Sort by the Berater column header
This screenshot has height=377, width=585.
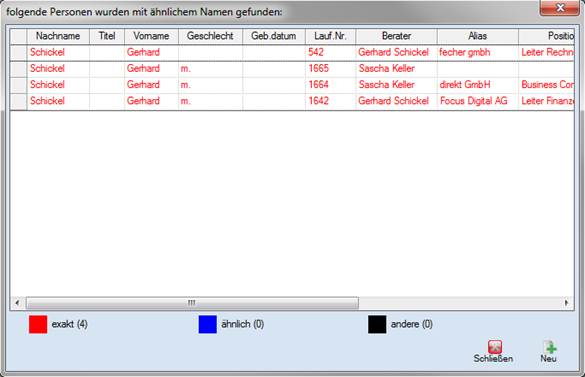pyautogui.click(x=397, y=36)
